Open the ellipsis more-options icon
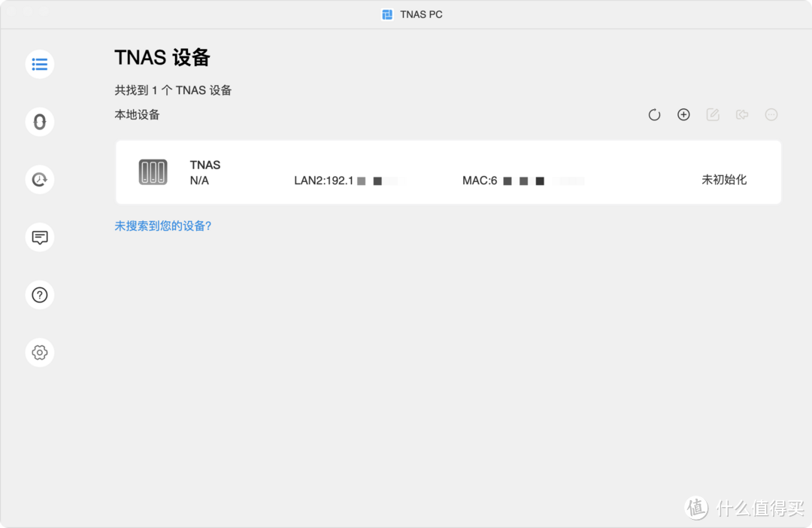Viewport: 812px width, 528px height. pos(771,114)
